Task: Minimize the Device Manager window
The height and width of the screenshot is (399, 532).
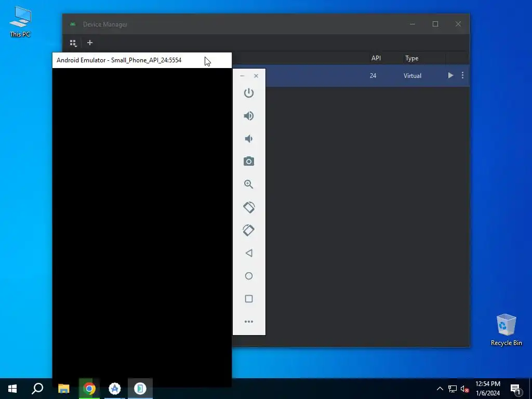Action: pyautogui.click(x=413, y=24)
